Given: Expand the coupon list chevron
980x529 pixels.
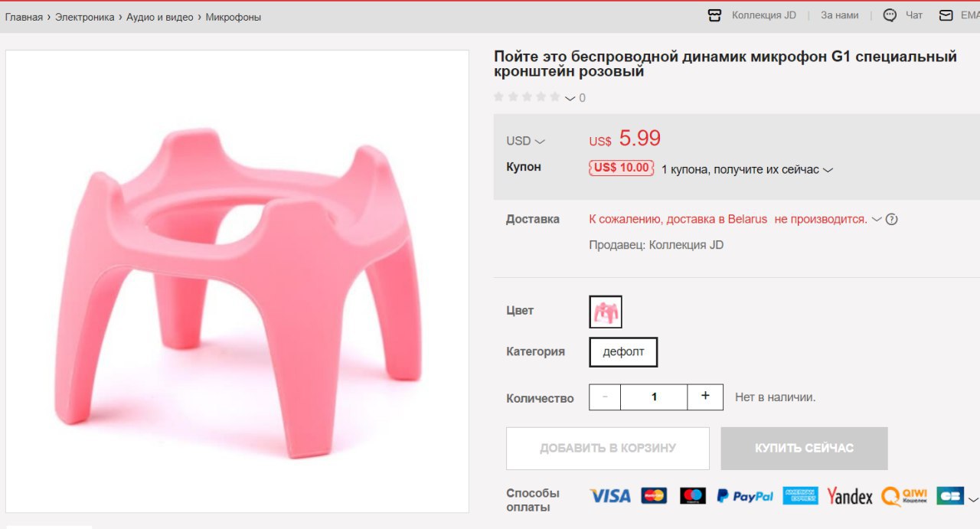Looking at the screenshot, I should pos(828,170).
